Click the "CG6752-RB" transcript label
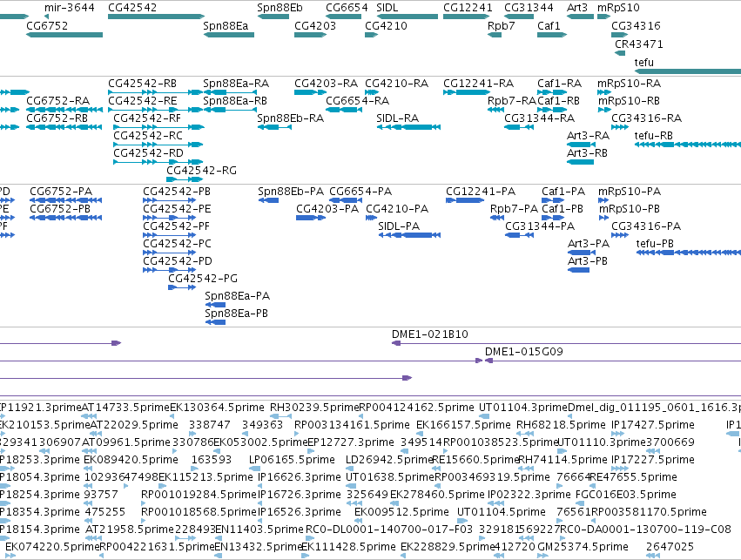This screenshot has height=560, width=741. point(57,118)
